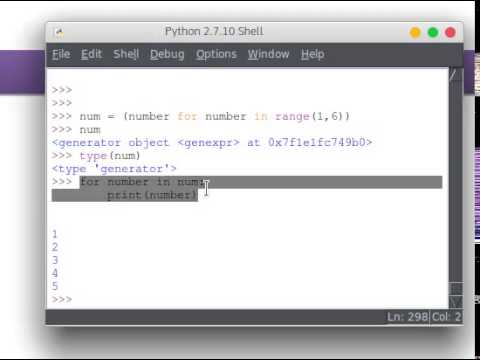This screenshot has height=360, width=480.
Task: Open the Edit menu
Action: 91,54
